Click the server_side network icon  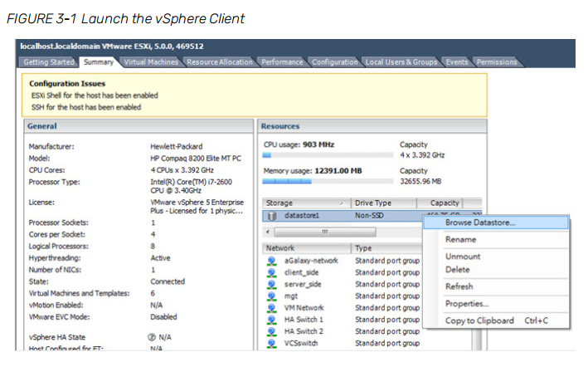tap(271, 285)
